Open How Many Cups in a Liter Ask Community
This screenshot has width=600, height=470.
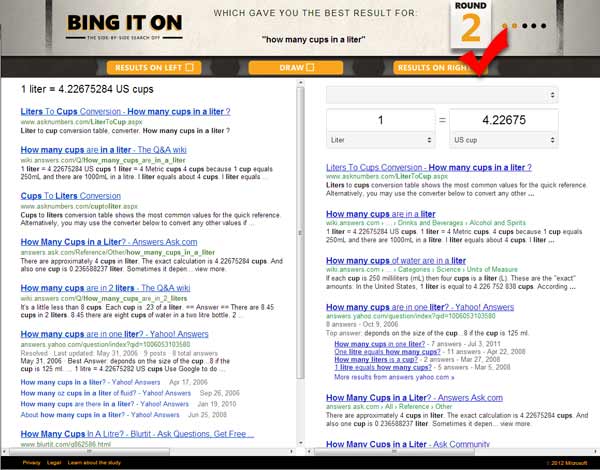pyautogui.click(x=408, y=444)
